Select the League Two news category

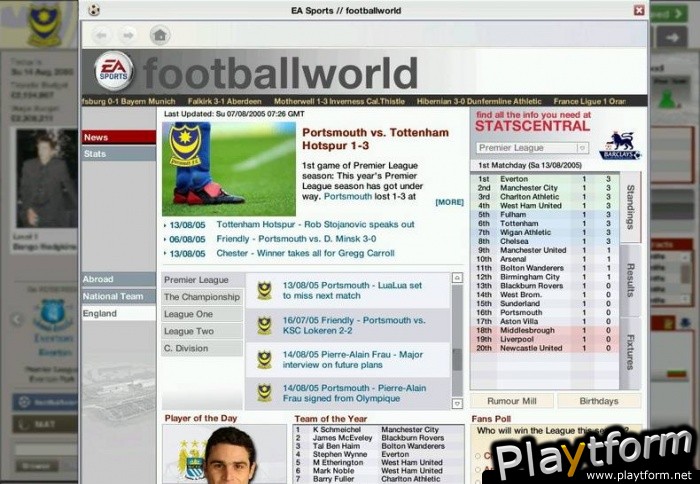pyautogui.click(x=202, y=331)
